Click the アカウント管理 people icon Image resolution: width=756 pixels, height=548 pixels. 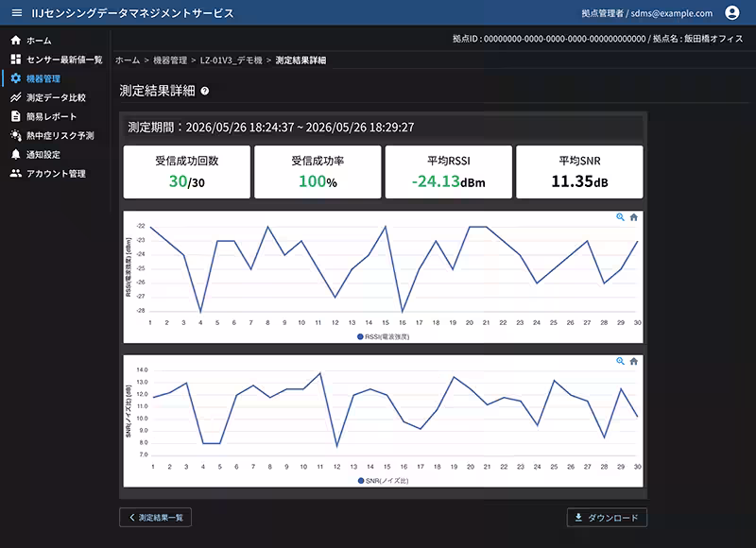16,174
